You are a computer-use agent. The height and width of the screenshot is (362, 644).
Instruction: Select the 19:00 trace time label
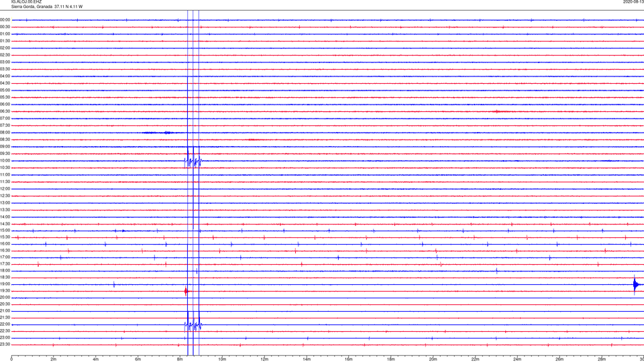click(5, 284)
